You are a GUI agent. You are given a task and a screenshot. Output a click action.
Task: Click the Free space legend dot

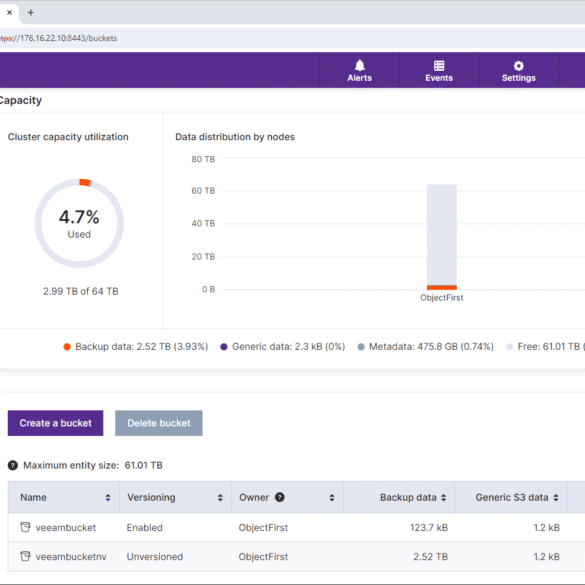pos(509,347)
